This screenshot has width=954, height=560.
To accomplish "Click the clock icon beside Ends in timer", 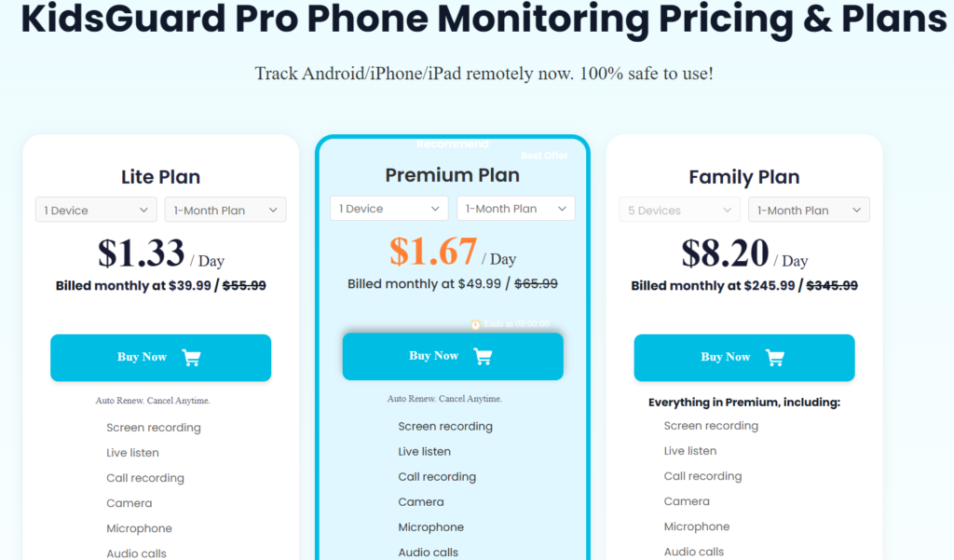I will tap(475, 324).
